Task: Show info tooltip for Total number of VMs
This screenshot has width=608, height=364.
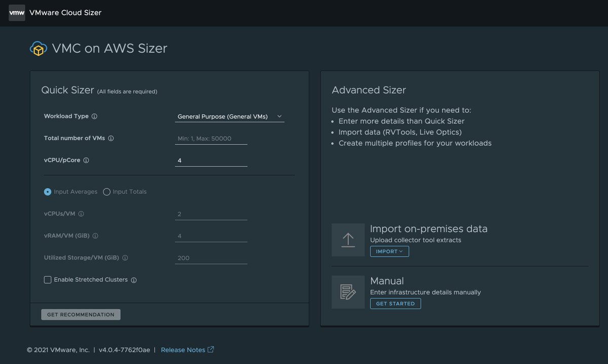Action: 111,138
